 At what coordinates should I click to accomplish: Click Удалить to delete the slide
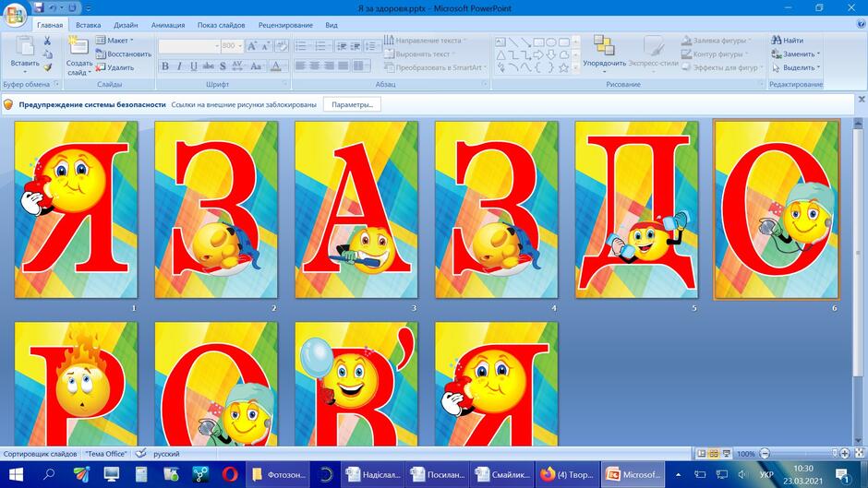pos(115,67)
